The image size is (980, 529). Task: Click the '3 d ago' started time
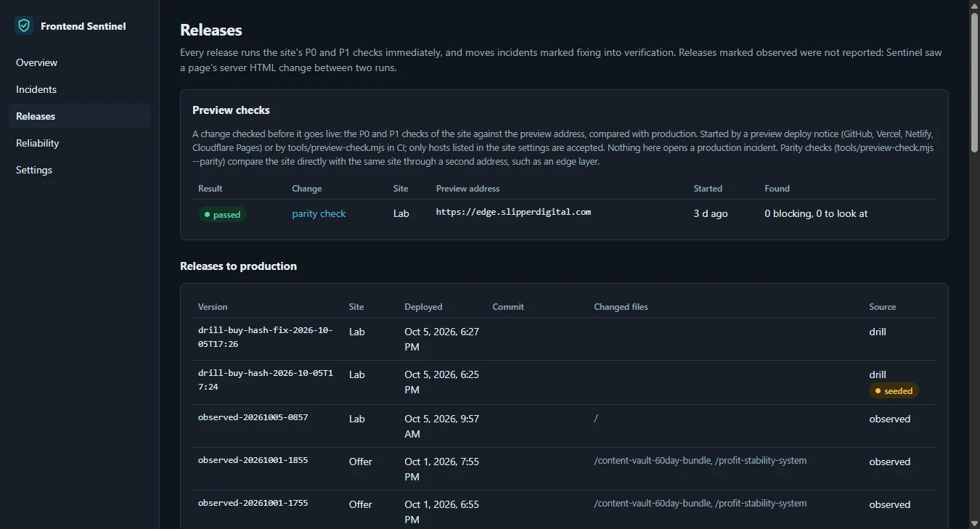click(x=711, y=214)
